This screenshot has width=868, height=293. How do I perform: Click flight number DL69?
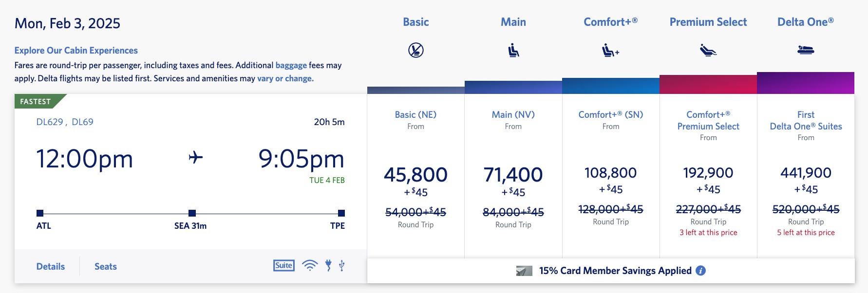(82, 122)
